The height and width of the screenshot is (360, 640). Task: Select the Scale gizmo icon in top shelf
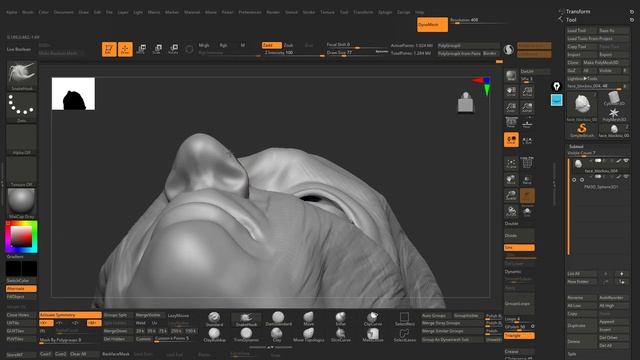click(x=157, y=49)
